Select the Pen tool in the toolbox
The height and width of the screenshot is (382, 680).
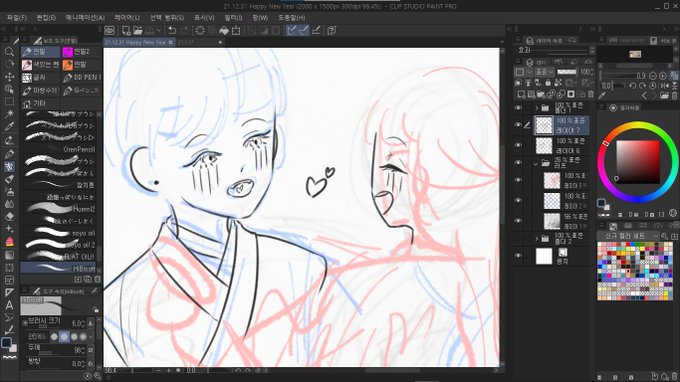pyautogui.click(x=9, y=153)
